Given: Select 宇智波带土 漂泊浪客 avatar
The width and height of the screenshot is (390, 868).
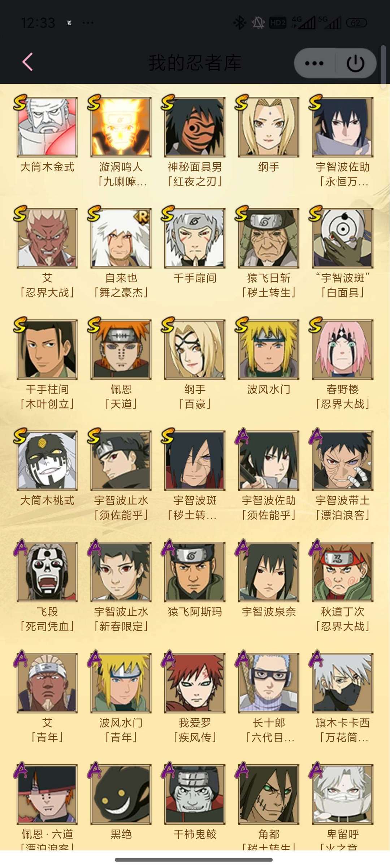Looking at the screenshot, I should click(x=342, y=461).
